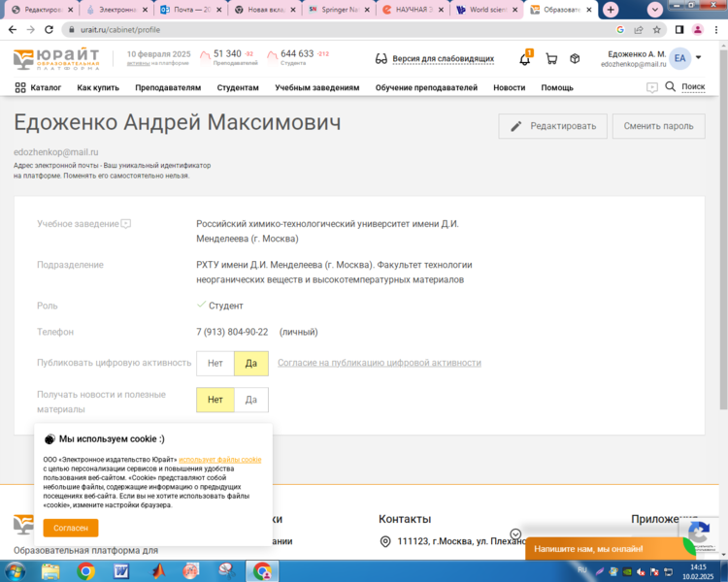Open the notifications bell icon
The width and height of the screenshot is (728, 582).
[524, 59]
